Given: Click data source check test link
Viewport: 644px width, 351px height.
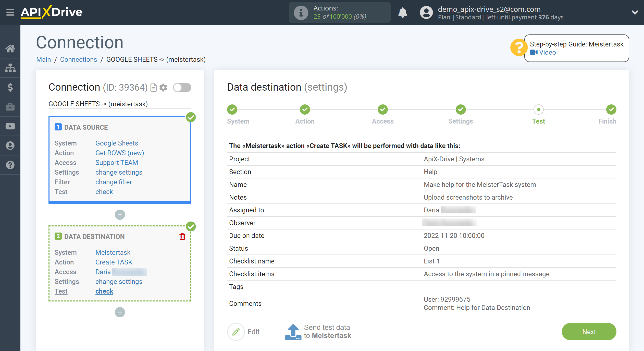Looking at the screenshot, I should click(104, 192).
